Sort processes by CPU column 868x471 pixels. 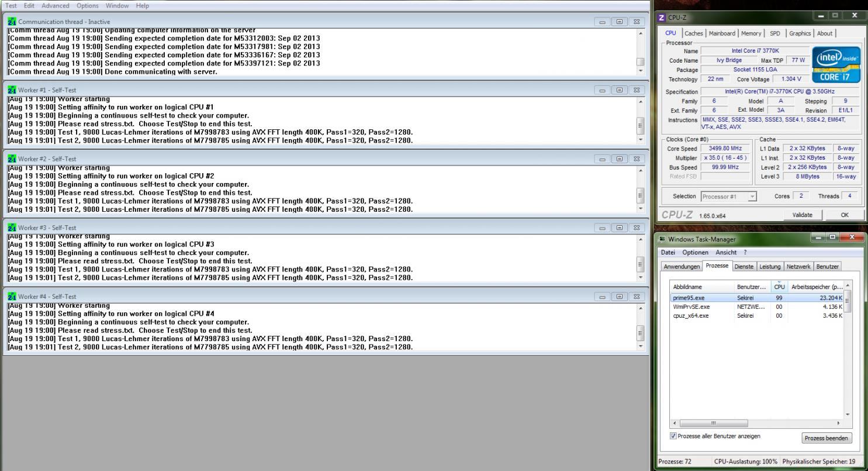pos(779,287)
